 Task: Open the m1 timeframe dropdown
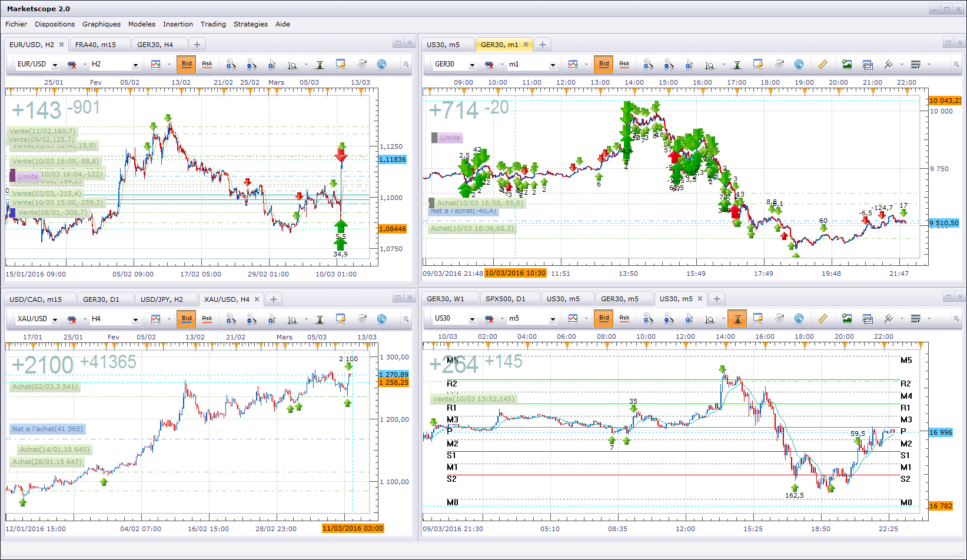tap(552, 65)
